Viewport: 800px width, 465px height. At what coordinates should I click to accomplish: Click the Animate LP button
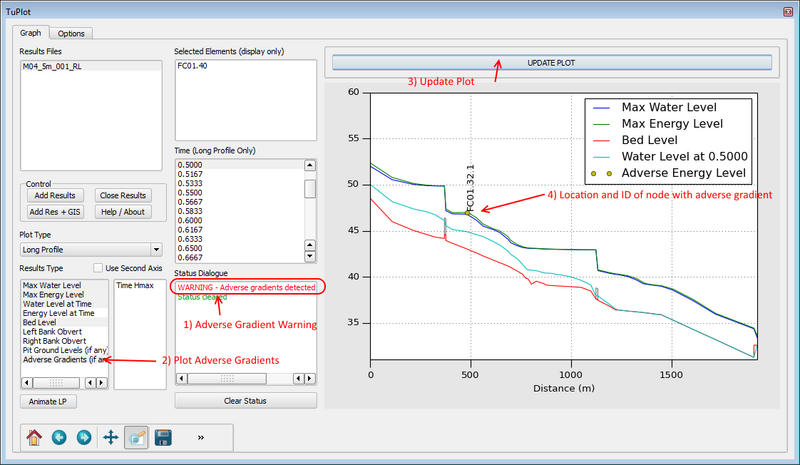click(x=45, y=401)
